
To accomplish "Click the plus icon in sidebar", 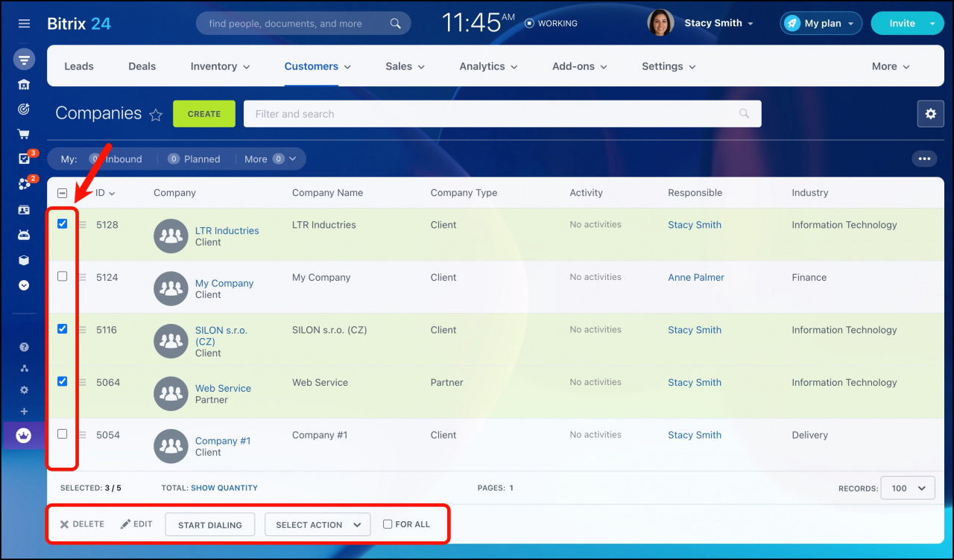I will (24, 411).
